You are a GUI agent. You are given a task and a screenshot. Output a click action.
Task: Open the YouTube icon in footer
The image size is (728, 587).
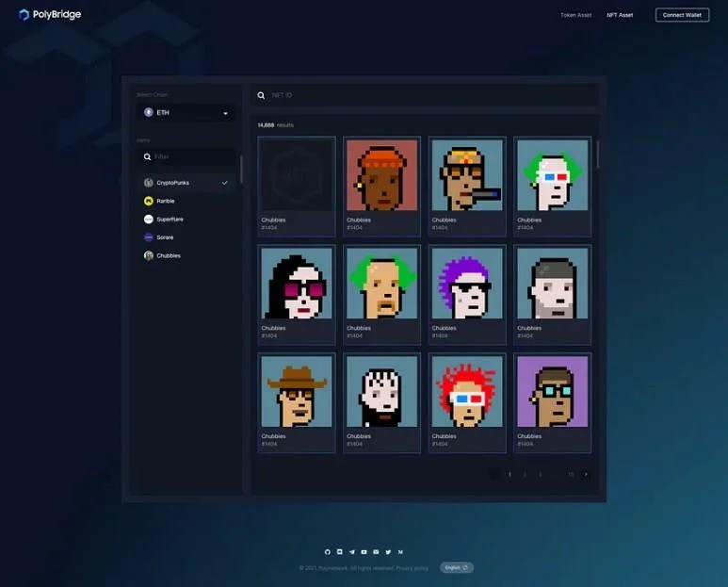(364, 552)
